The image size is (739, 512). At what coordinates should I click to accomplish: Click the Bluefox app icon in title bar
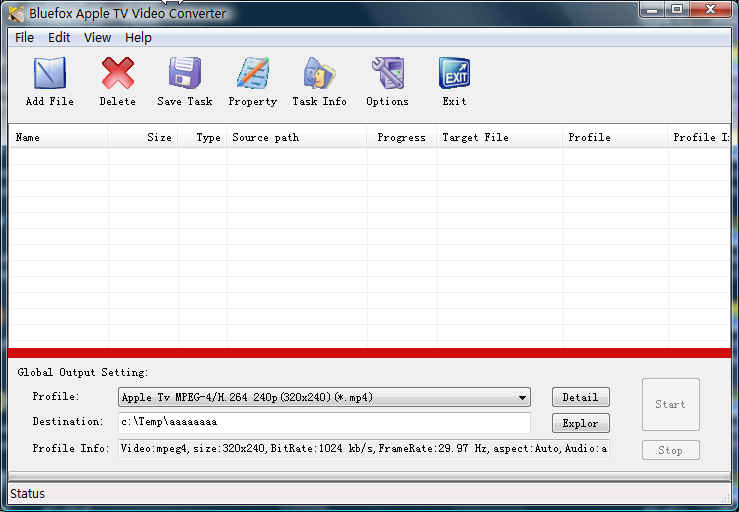pyautogui.click(x=16, y=14)
